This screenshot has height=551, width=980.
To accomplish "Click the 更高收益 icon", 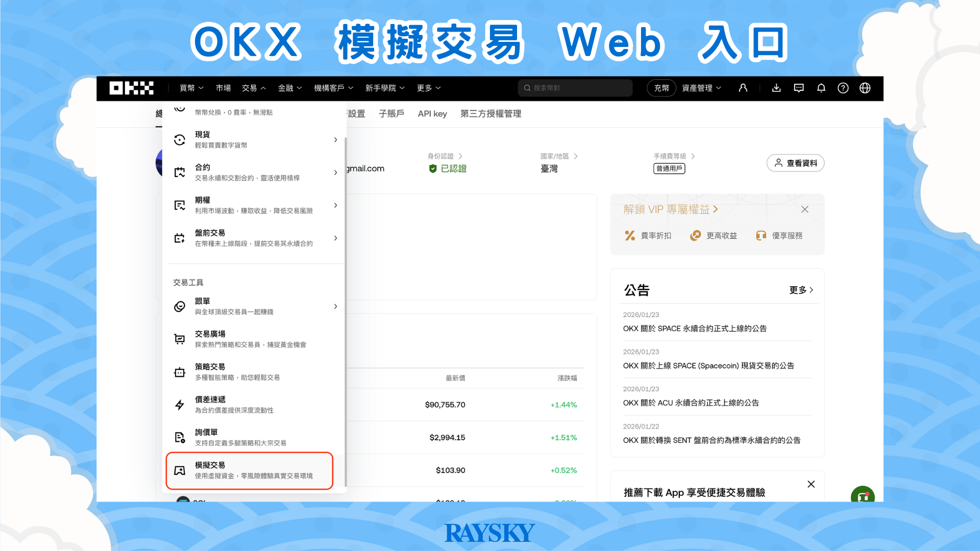I will (695, 236).
